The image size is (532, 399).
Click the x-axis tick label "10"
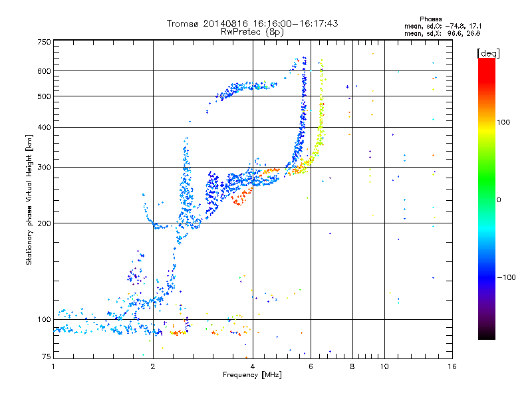pos(384,366)
